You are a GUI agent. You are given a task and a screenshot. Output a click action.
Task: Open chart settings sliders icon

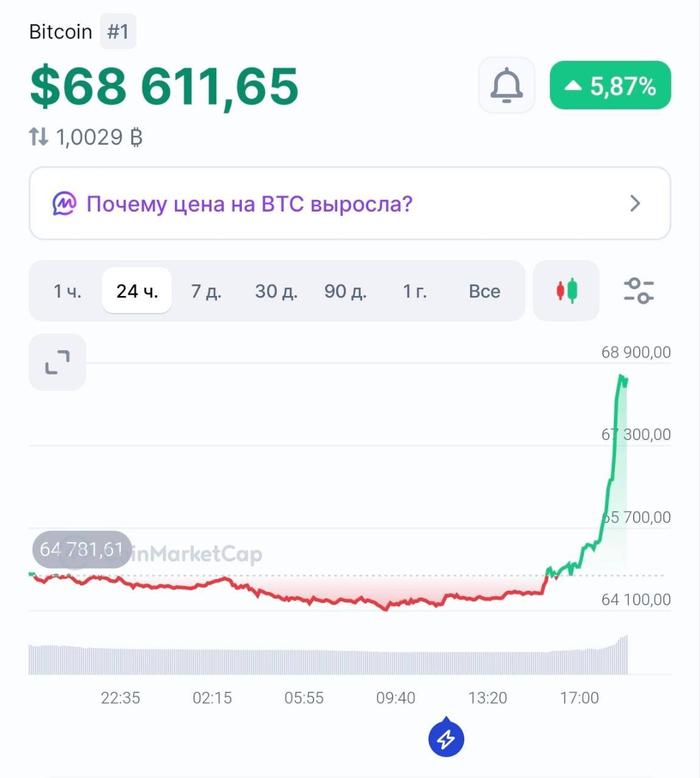(x=639, y=291)
